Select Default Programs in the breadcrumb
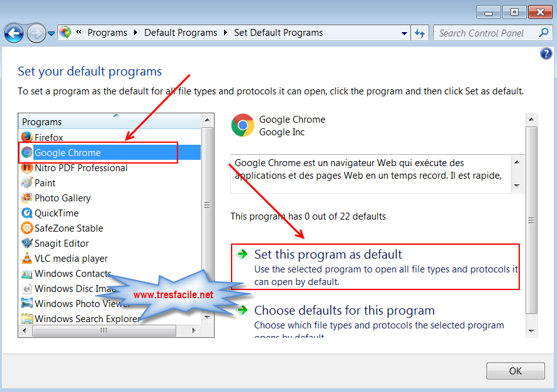Image resolution: width=557 pixels, height=392 pixels. (181, 33)
